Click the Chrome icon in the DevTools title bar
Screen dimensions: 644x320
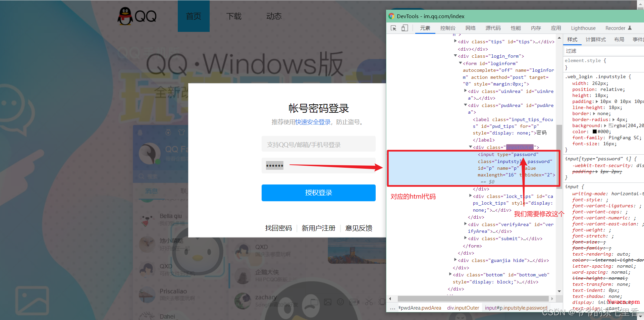(391, 16)
